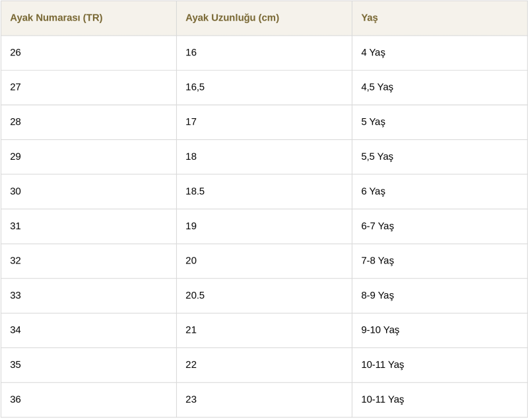Click shoe size 34 cell

coord(15,330)
